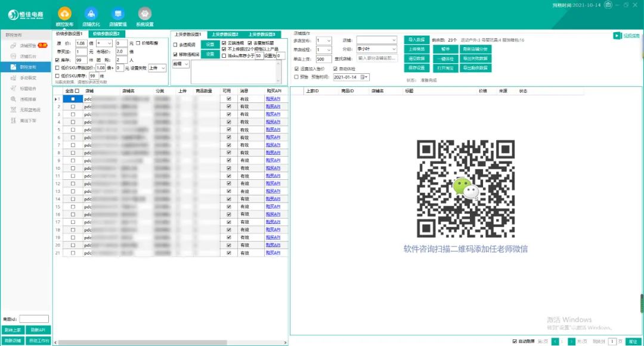Switch to the 上货参数设置2 tab
Viewport: 644px width, 346px height.
(x=225, y=34)
